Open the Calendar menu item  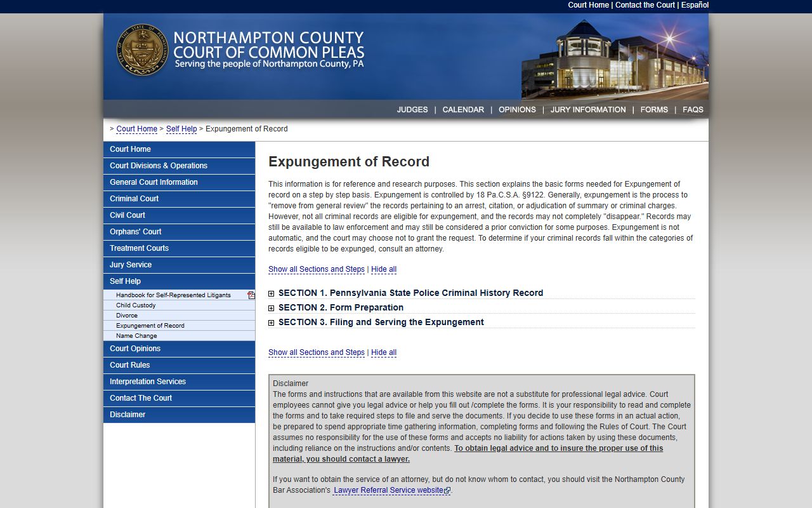[x=463, y=110]
